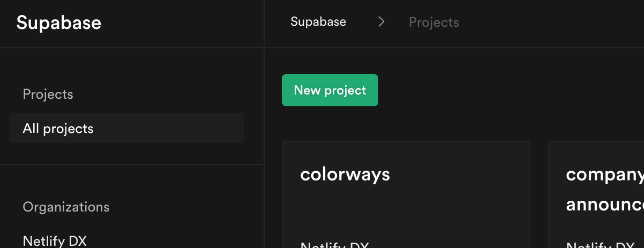
Task: Click the breadcrumb chevron separator
Action: (381, 22)
